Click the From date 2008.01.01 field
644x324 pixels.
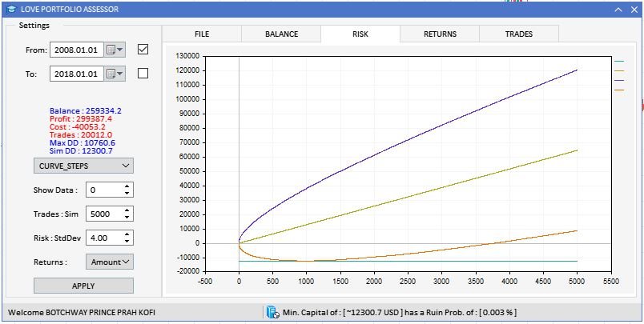[x=75, y=50]
